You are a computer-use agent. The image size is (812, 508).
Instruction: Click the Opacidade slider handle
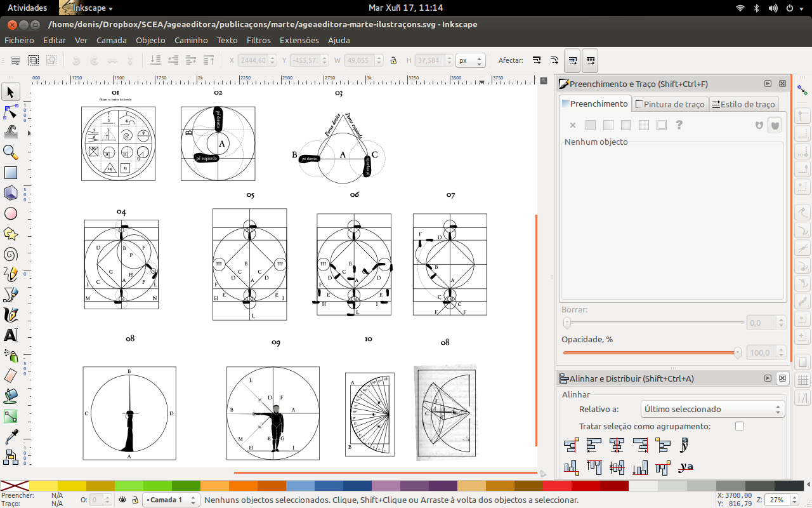point(737,352)
